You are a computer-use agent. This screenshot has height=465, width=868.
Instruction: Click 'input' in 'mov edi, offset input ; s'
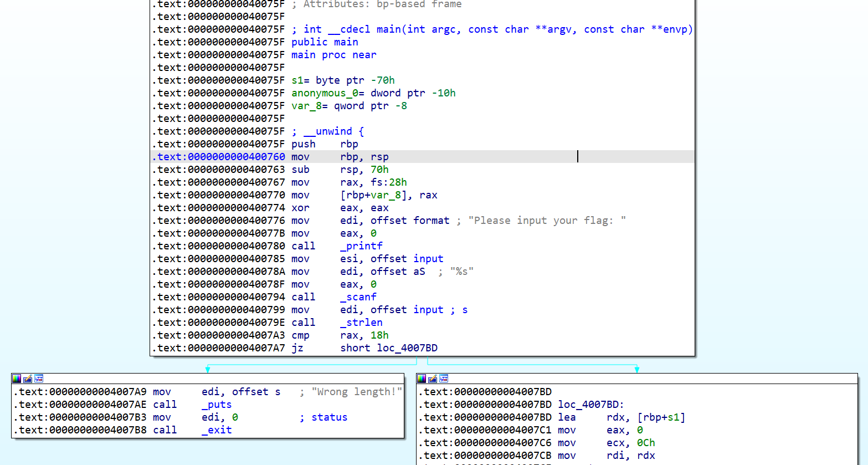[428, 310]
